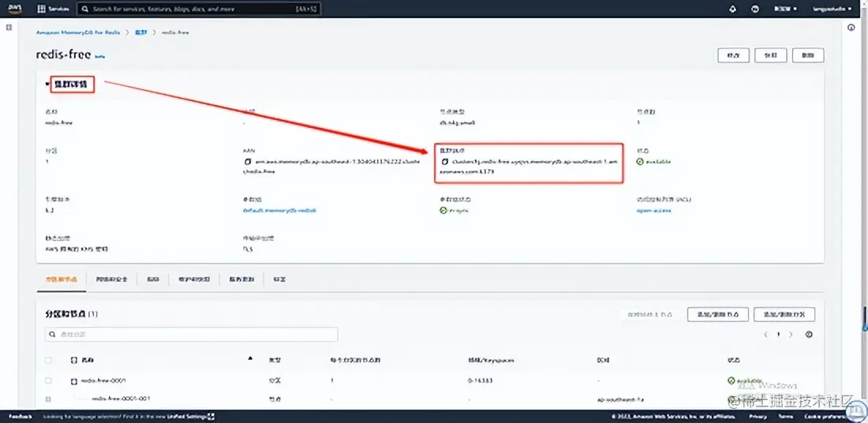Click the search for services input field
The width and height of the screenshot is (868, 423).
tap(198, 9)
